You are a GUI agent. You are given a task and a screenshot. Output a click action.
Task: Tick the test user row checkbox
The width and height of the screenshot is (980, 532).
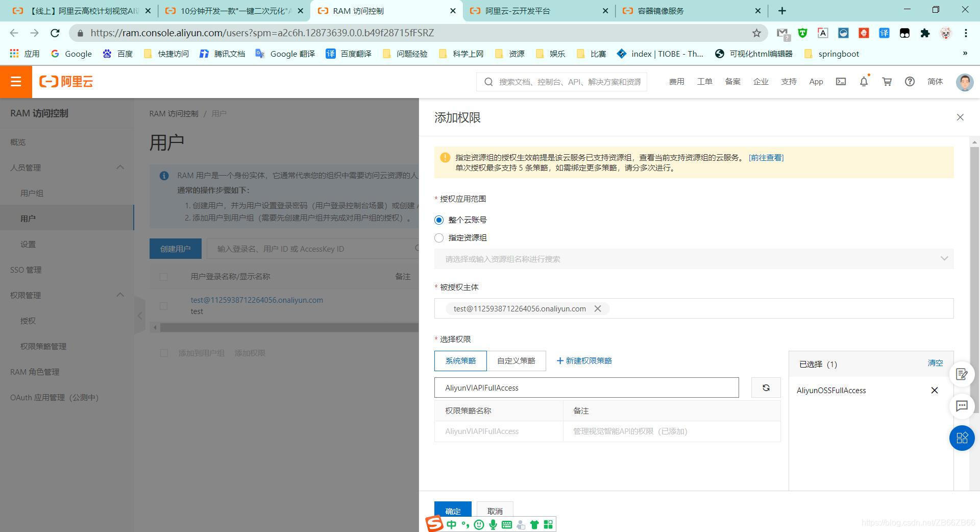pyautogui.click(x=163, y=306)
